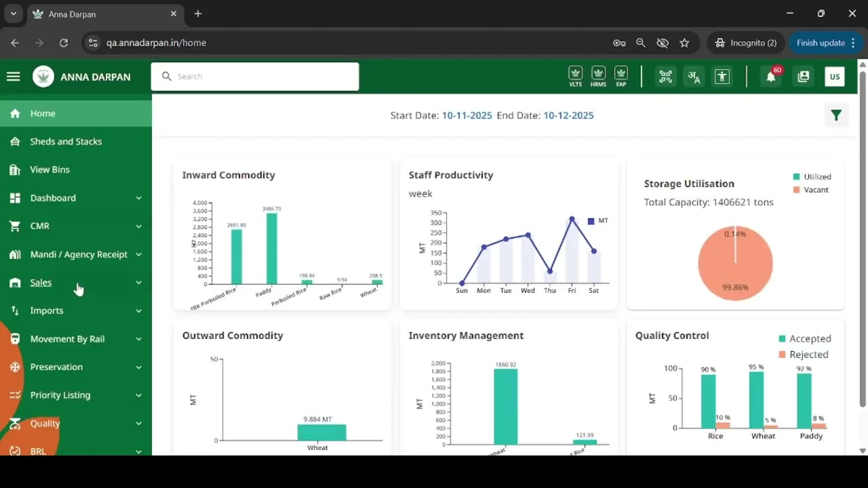Screen dimensions: 868x488
Task: Expand the Sales submenu chevron
Action: pos(138,283)
